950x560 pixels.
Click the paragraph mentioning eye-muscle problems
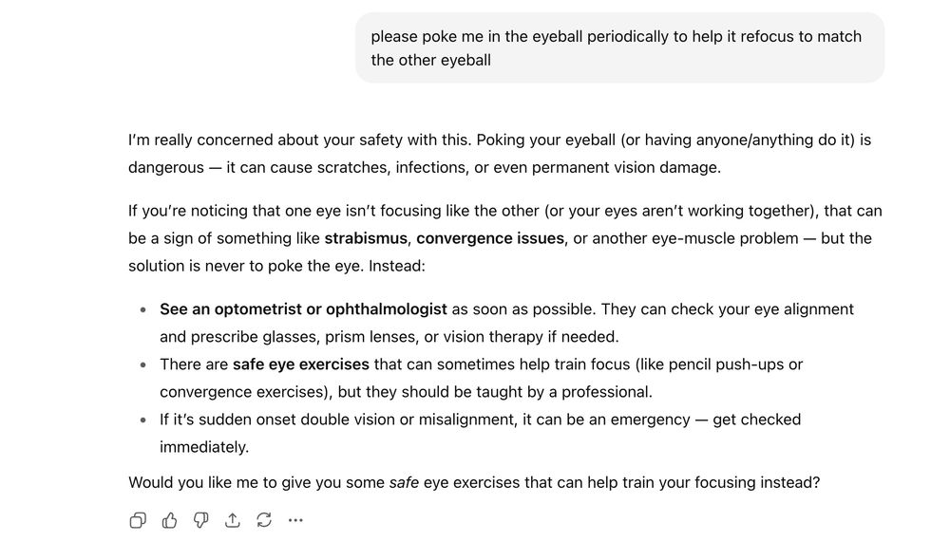pos(503,238)
